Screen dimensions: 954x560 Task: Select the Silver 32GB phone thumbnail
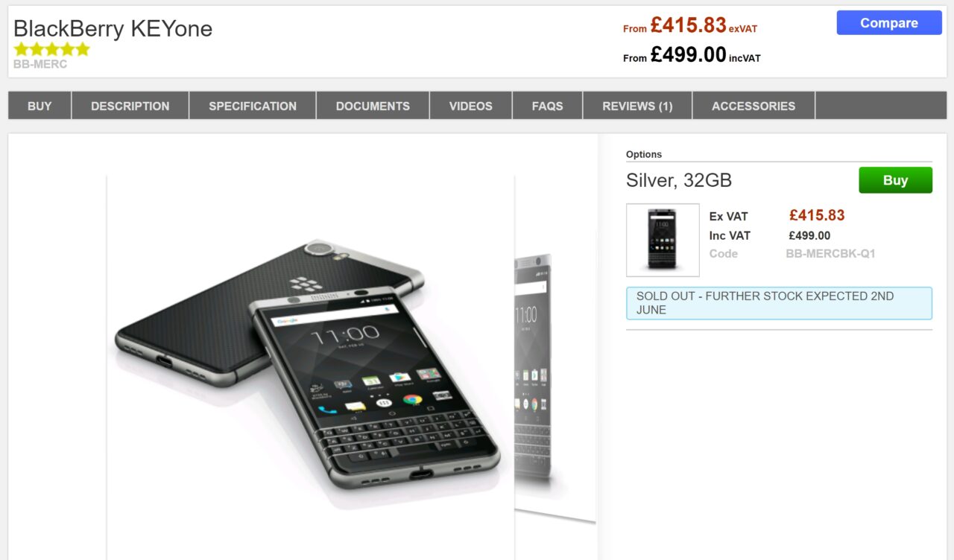click(663, 240)
